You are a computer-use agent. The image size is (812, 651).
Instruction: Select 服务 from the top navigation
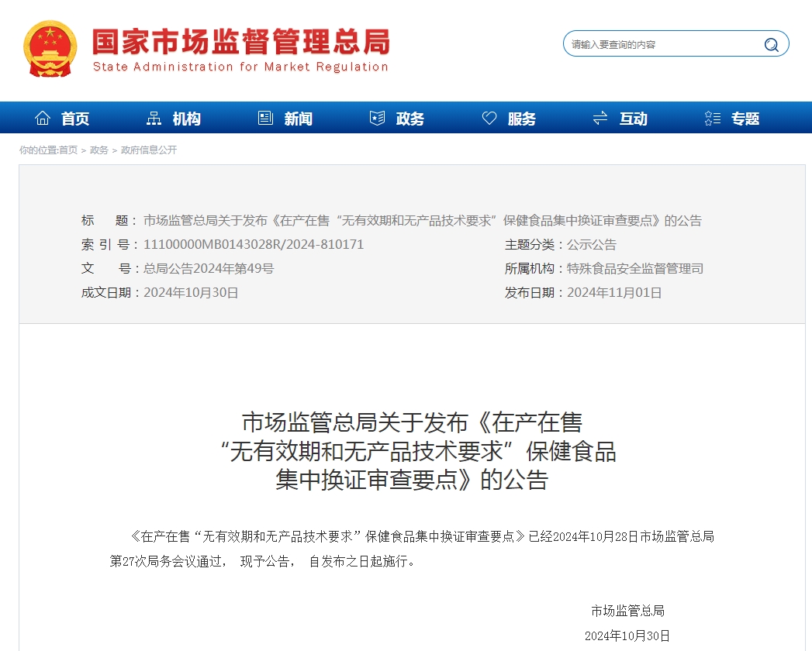[520, 118]
